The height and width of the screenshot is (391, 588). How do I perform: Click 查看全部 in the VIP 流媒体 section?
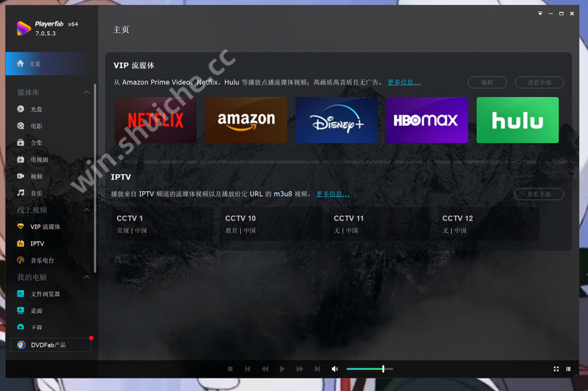click(540, 82)
